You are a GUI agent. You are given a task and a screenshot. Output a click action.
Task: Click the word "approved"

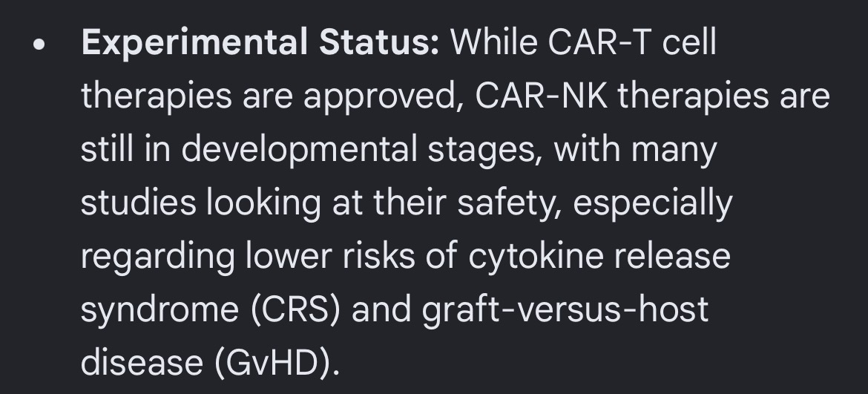372,97
